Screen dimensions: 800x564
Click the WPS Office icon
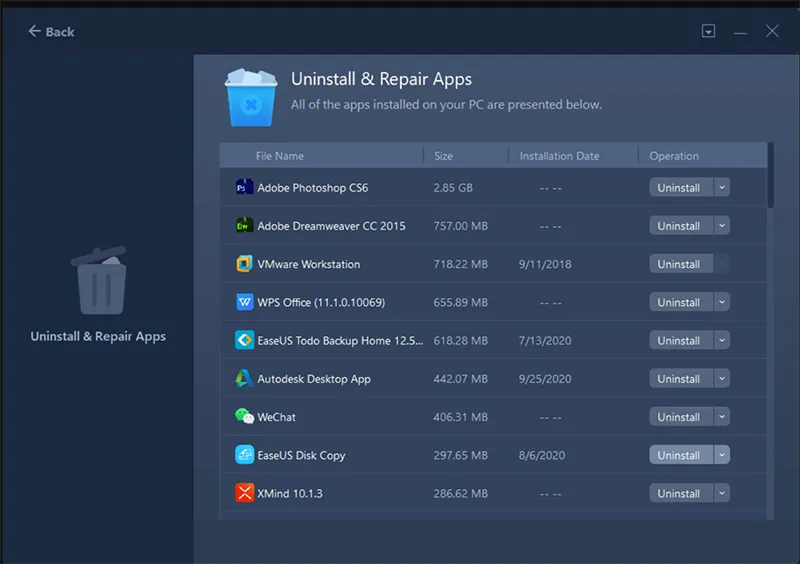(x=244, y=302)
